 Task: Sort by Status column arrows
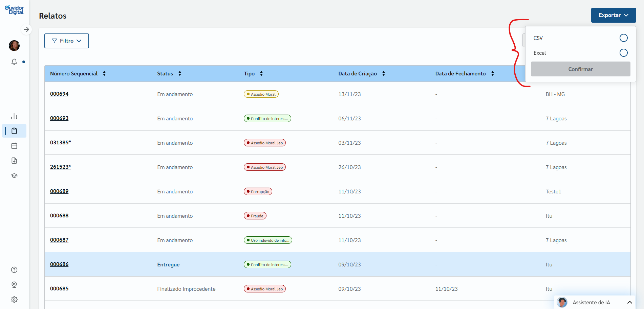[179, 73]
